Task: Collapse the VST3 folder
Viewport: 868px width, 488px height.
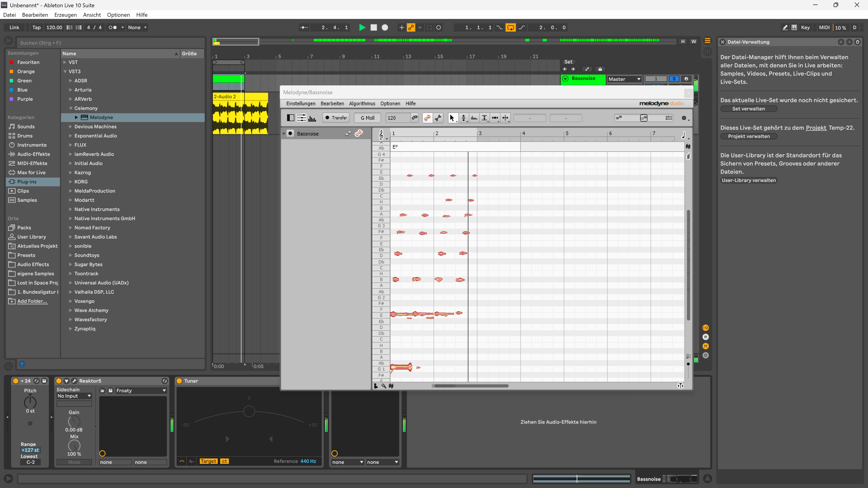Action: click(65, 71)
